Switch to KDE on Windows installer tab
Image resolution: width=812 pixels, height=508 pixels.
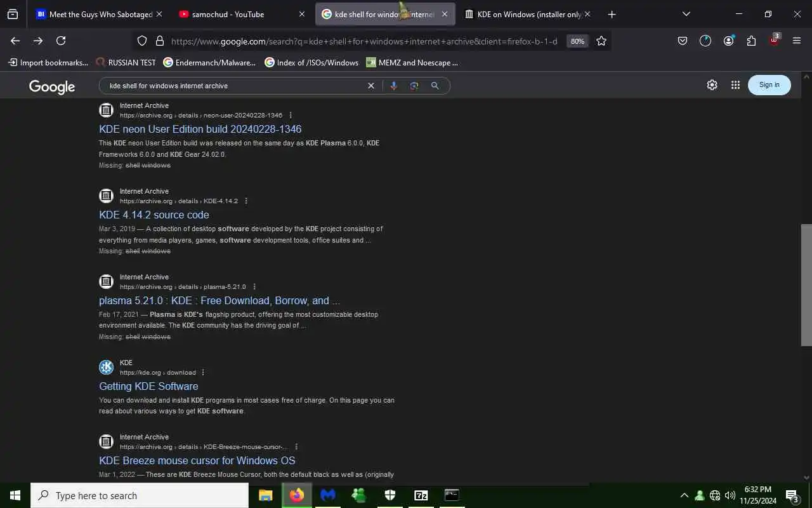coord(528,14)
